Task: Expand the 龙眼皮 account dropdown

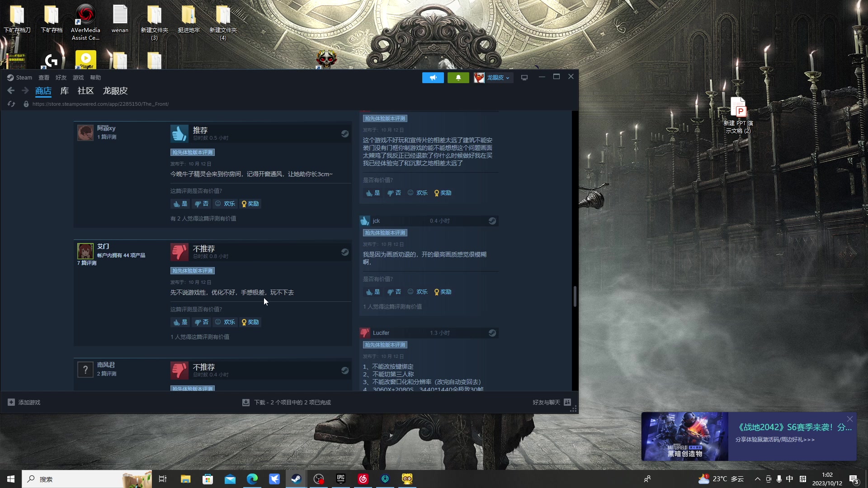Action: (x=497, y=78)
